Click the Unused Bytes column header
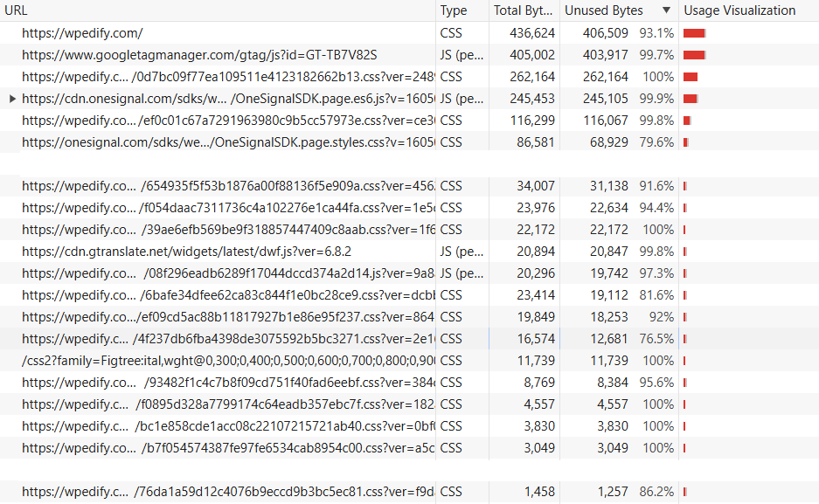The image size is (819, 504). (x=619, y=10)
